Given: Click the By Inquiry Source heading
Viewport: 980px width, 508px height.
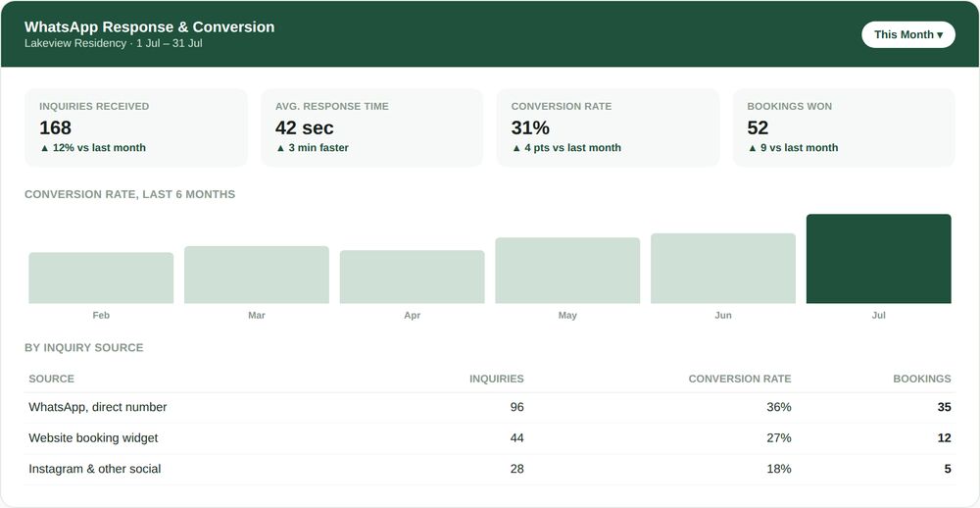Looking at the screenshot, I should (x=83, y=348).
